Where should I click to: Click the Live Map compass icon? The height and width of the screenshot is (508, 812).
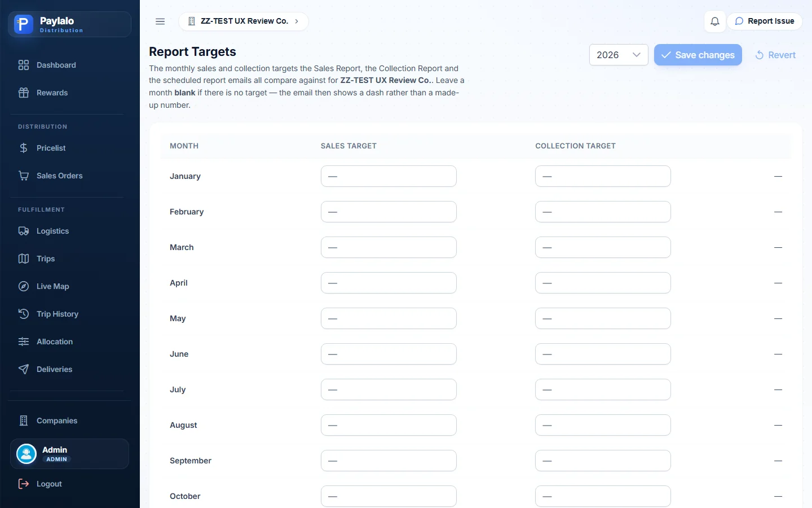point(24,286)
